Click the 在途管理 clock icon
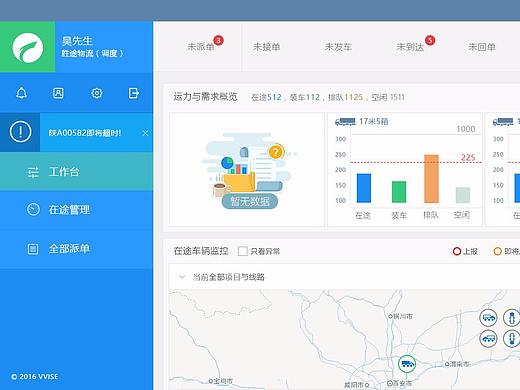This screenshot has width=520, height=390. coord(33,209)
